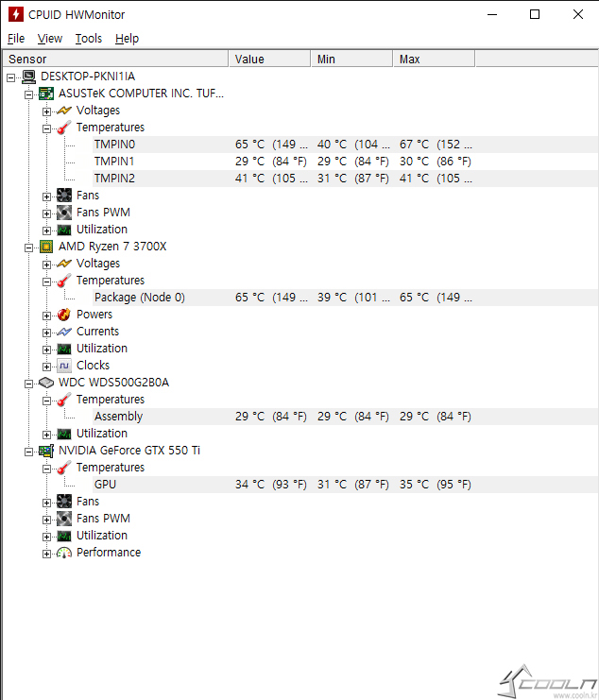Click the Max column header
Image resolution: width=599 pixels, height=700 pixels.
[434, 59]
